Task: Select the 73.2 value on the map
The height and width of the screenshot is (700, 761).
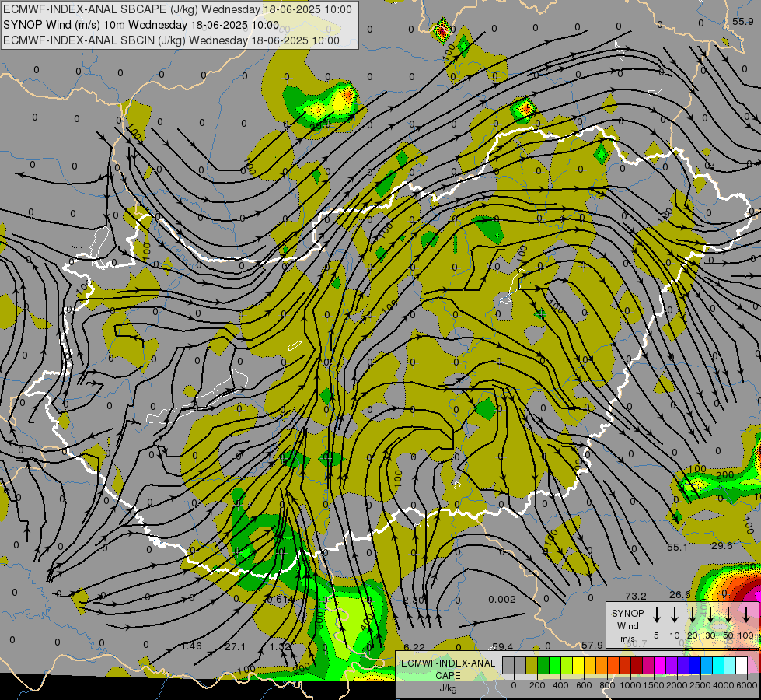Action: tap(636, 596)
